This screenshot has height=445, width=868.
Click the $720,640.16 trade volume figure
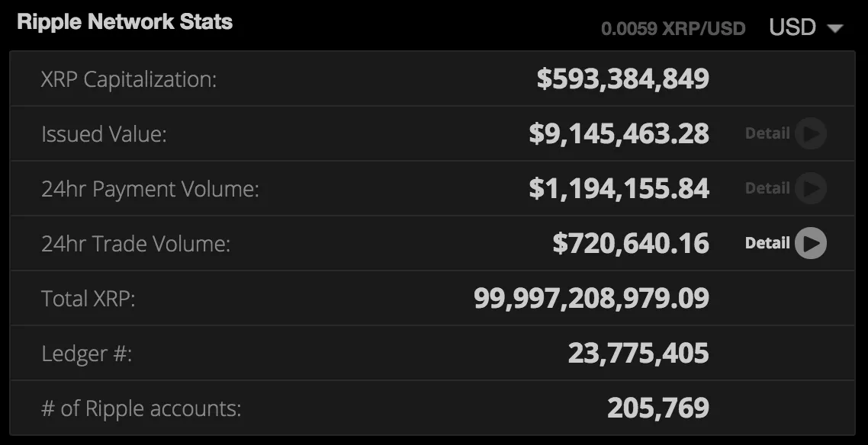tap(631, 242)
